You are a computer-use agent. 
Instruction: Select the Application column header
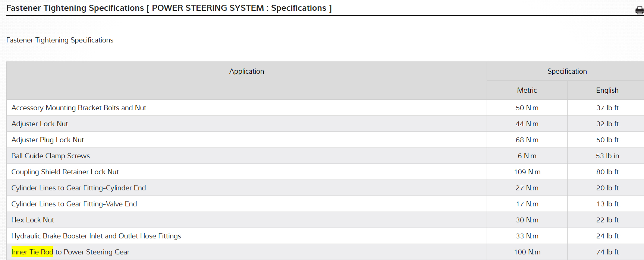[x=246, y=72]
